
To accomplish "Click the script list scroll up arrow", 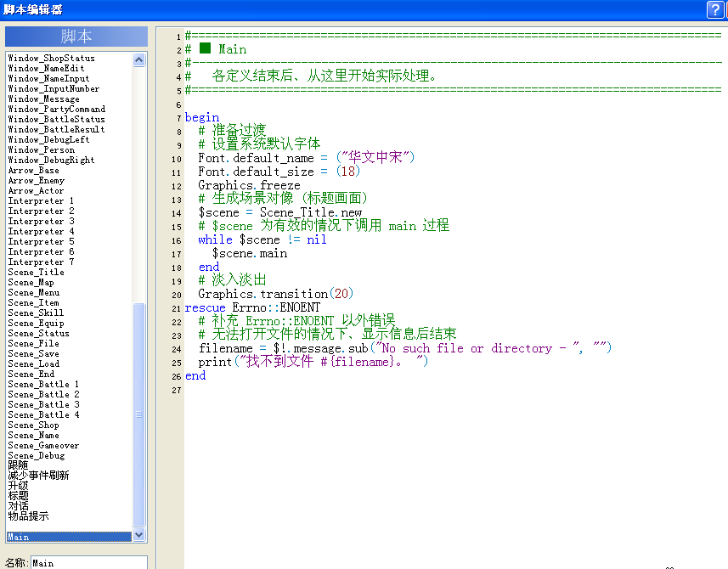I will coord(138,59).
